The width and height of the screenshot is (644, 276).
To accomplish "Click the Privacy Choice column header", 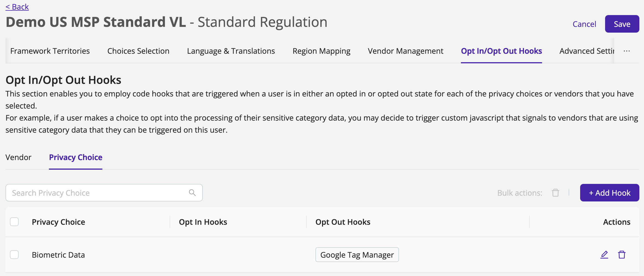I will 58,222.
